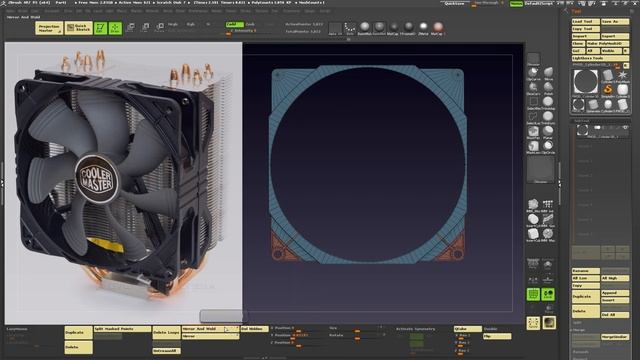This screenshot has width=640, height=360.
Task: Open the texture thumbnail below the brushes
Action: [x=540, y=169]
